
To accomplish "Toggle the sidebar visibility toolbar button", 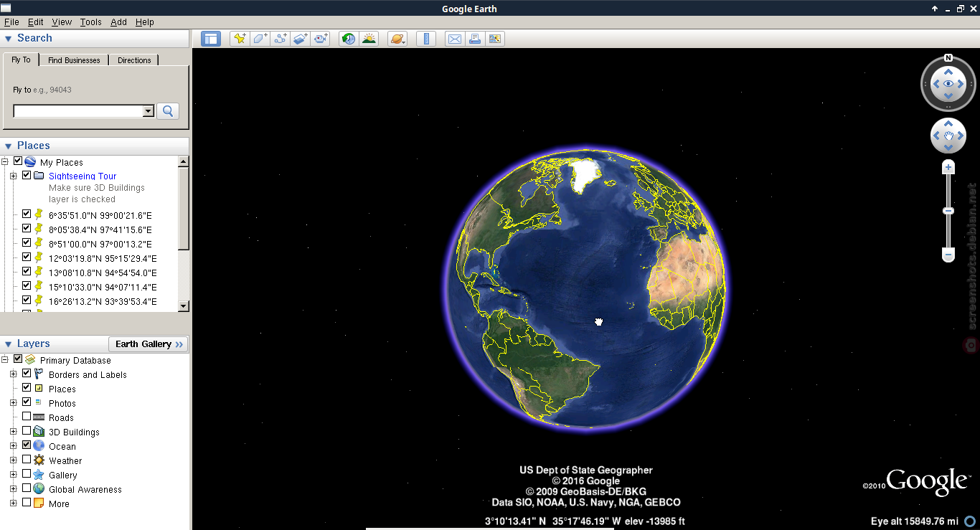I will pos(211,39).
